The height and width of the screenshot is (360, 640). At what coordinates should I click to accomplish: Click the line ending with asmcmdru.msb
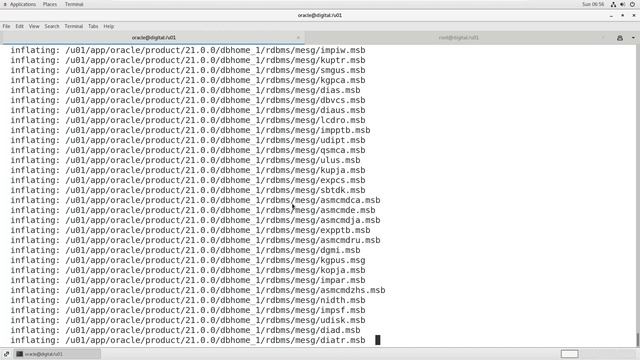[x=195, y=240]
